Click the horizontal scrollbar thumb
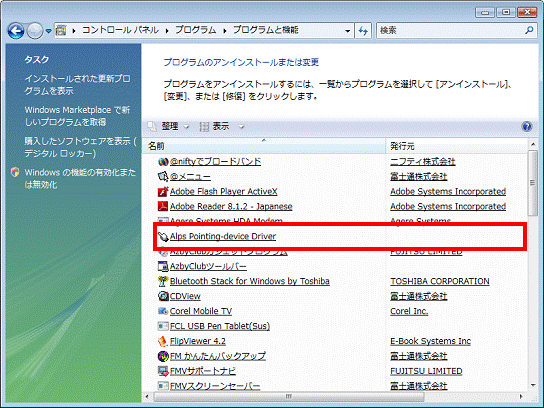Screen dimensions: 544x408 pos(289,396)
